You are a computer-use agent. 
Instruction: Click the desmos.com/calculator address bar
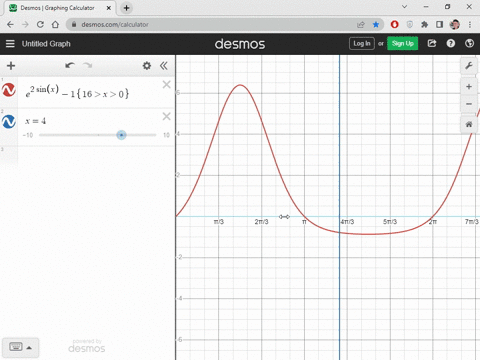213,24
